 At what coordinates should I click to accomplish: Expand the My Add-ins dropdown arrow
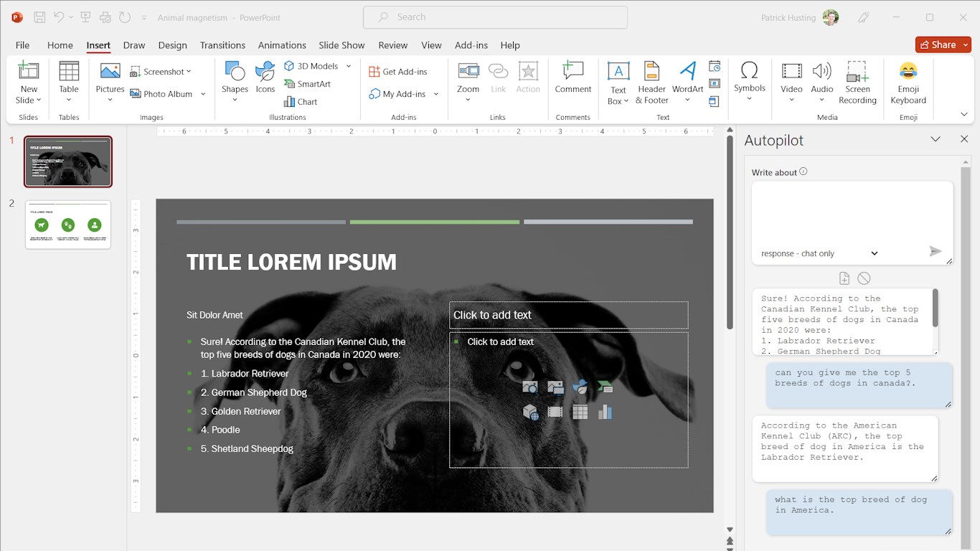[x=435, y=94]
